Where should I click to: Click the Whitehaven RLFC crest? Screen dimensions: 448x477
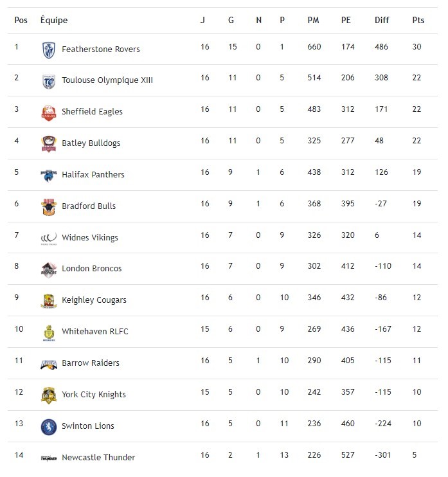click(x=48, y=332)
